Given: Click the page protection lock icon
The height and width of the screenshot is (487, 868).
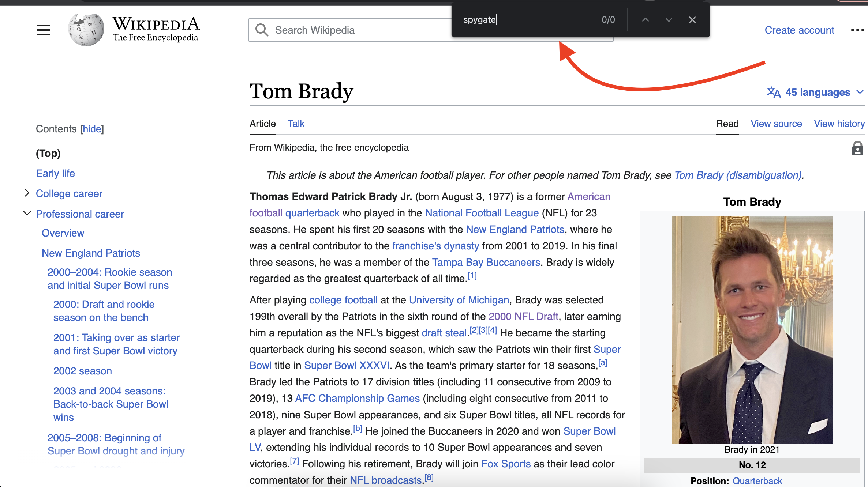Looking at the screenshot, I should click(857, 148).
